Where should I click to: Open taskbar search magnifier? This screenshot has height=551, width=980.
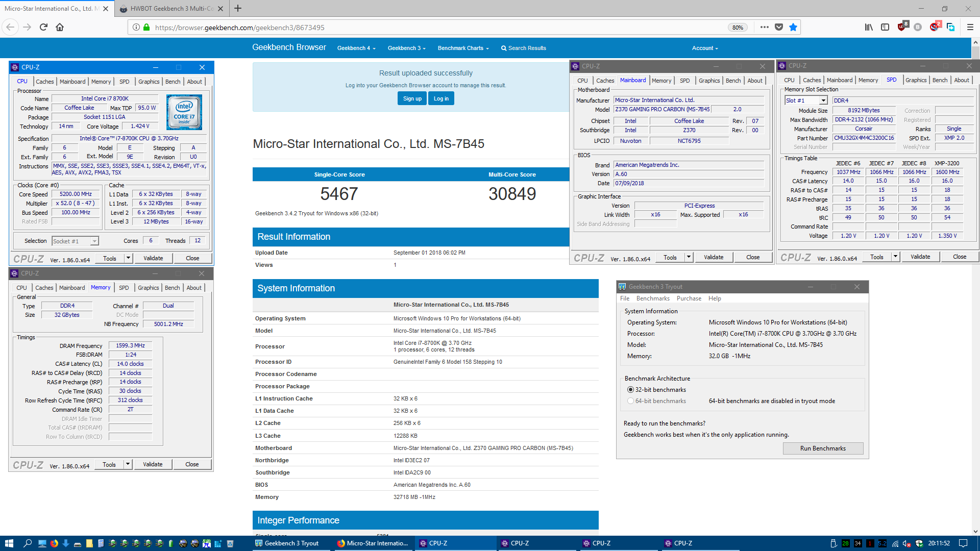tap(28, 543)
